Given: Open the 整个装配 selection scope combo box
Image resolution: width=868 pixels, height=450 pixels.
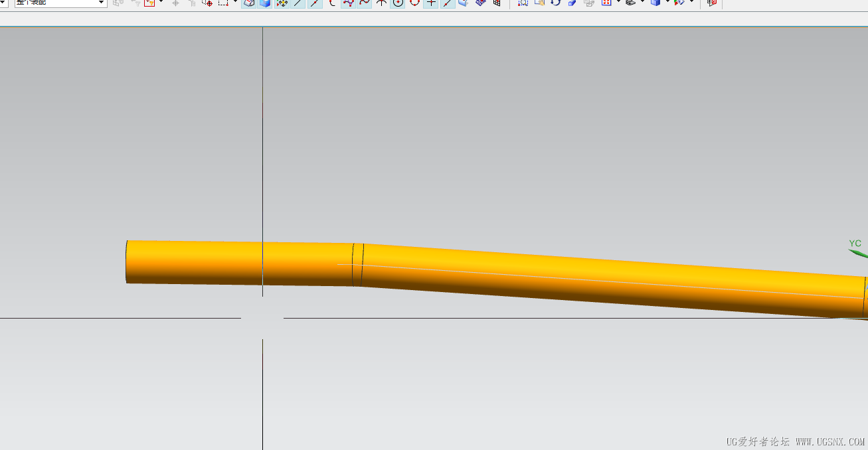Looking at the screenshot, I should pos(61,3).
